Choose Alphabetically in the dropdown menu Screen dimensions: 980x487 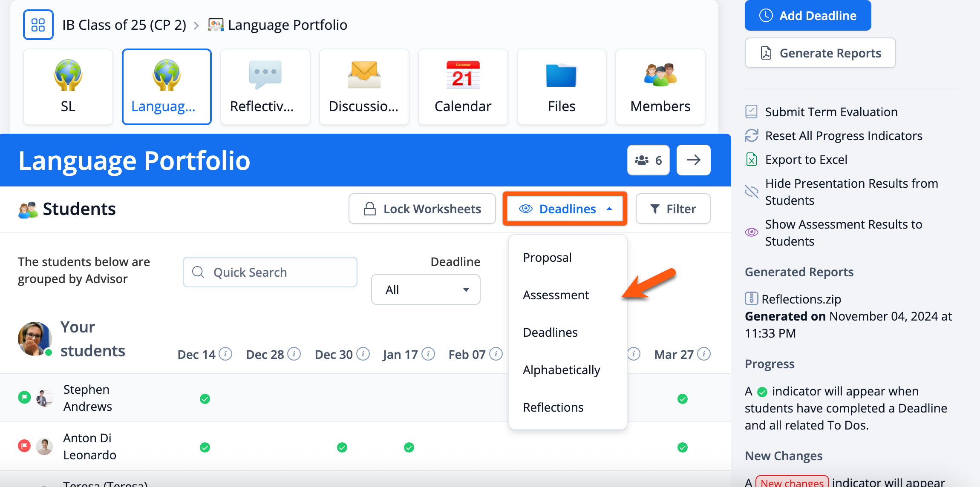(561, 370)
